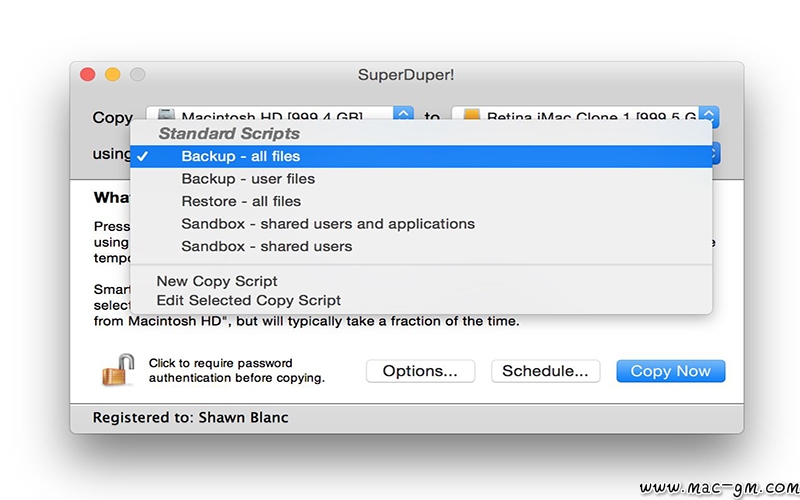The height and width of the screenshot is (500, 800).
Task: Open the source drive Macintosh HD dropdown
Action: (280, 113)
